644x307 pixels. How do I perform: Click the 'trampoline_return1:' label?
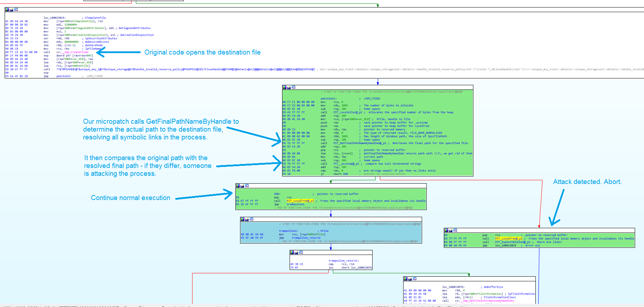[x=344, y=261]
